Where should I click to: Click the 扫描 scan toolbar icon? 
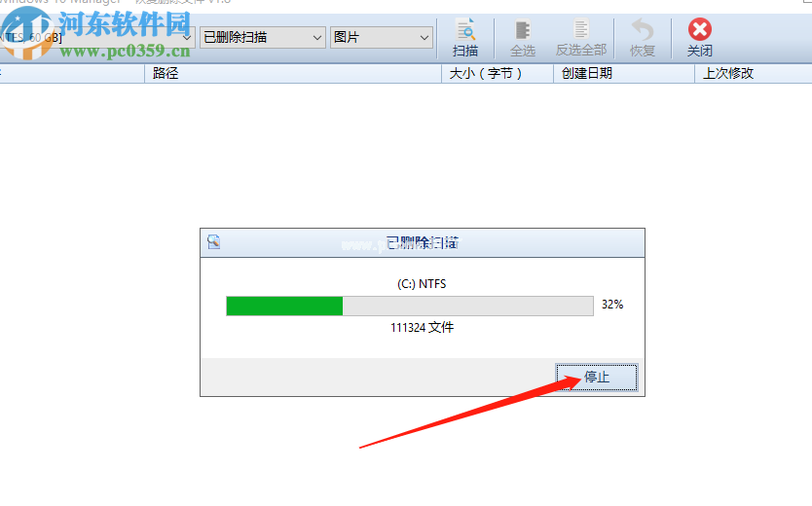(x=465, y=30)
